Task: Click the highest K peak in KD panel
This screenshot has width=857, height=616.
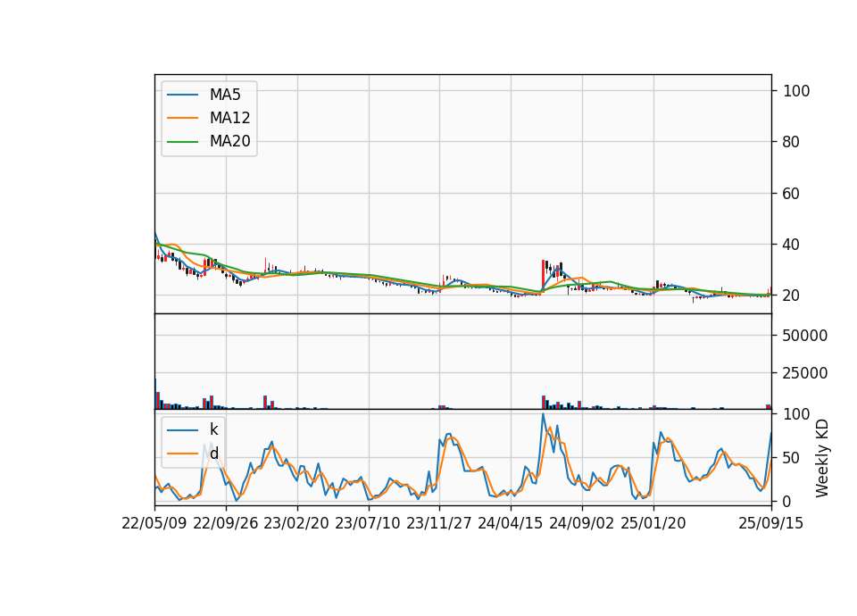Action: (543, 414)
